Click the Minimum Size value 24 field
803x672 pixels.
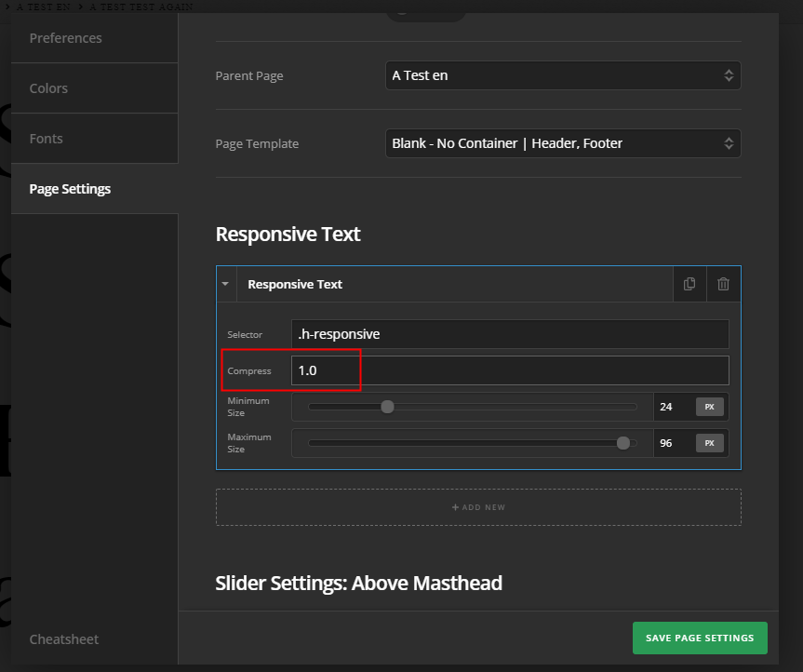pos(672,407)
